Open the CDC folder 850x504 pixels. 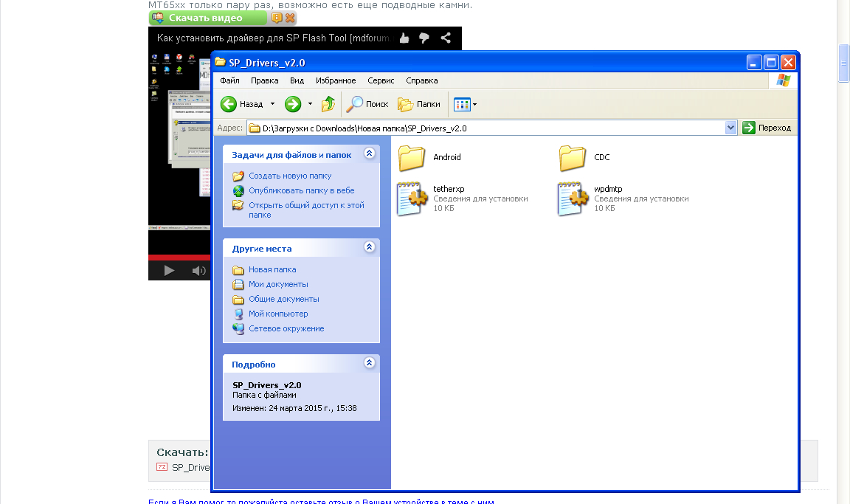coord(572,158)
